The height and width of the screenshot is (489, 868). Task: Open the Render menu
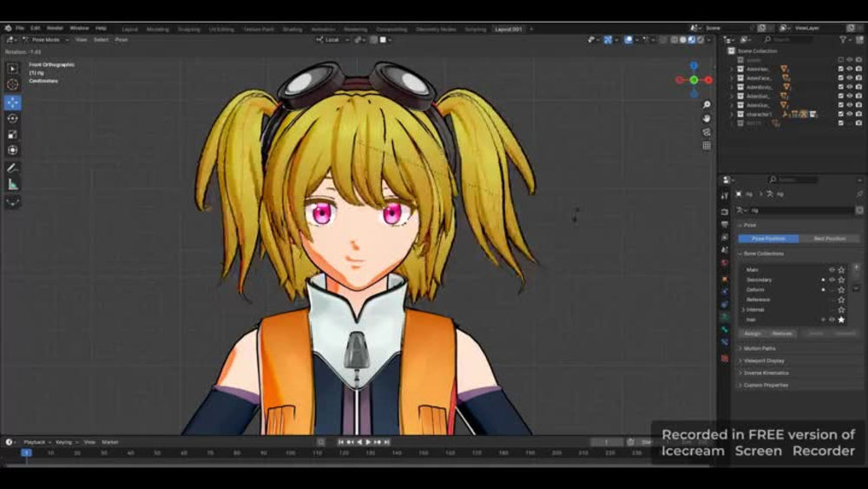tap(55, 28)
